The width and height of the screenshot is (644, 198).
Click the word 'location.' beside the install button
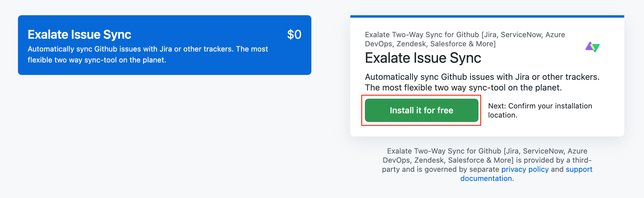pyautogui.click(x=502, y=115)
